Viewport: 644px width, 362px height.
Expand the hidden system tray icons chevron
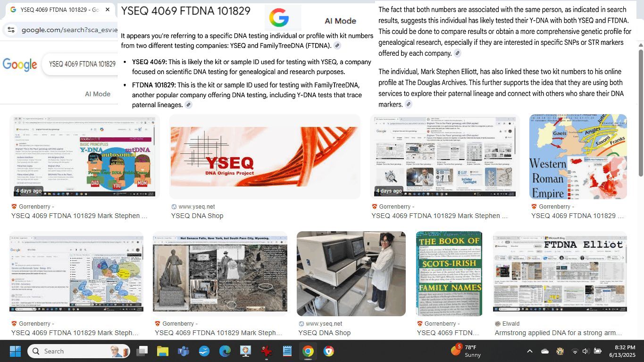[x=529, y=351]
